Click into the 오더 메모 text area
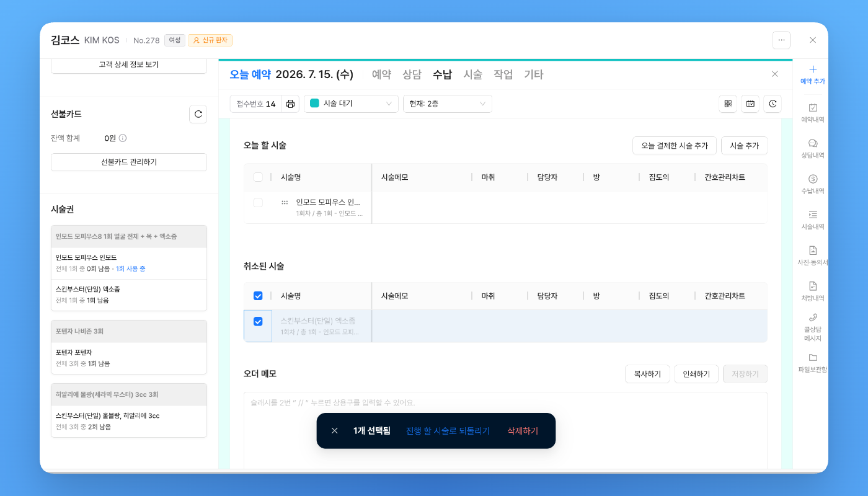 pos(505,430)
